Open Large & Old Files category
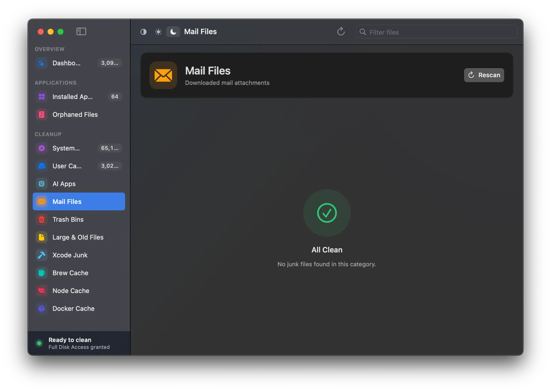This screenshot has height=392, width=551. point(79,237)
